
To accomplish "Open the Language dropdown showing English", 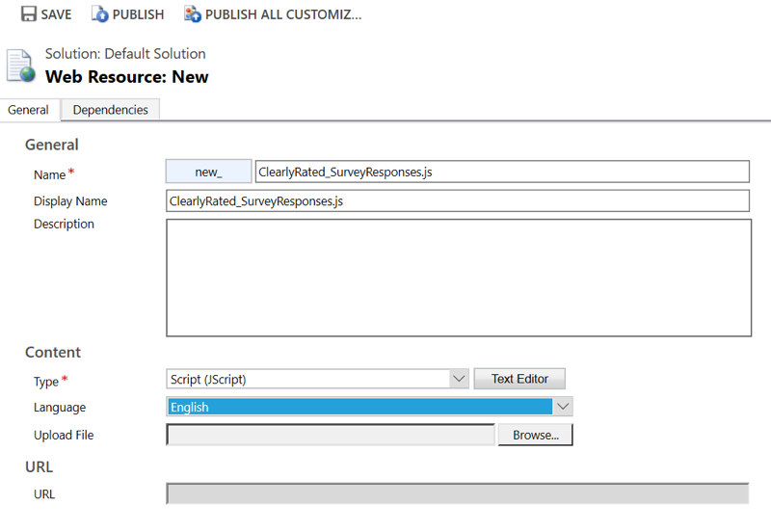I will [x=369, y=407].
